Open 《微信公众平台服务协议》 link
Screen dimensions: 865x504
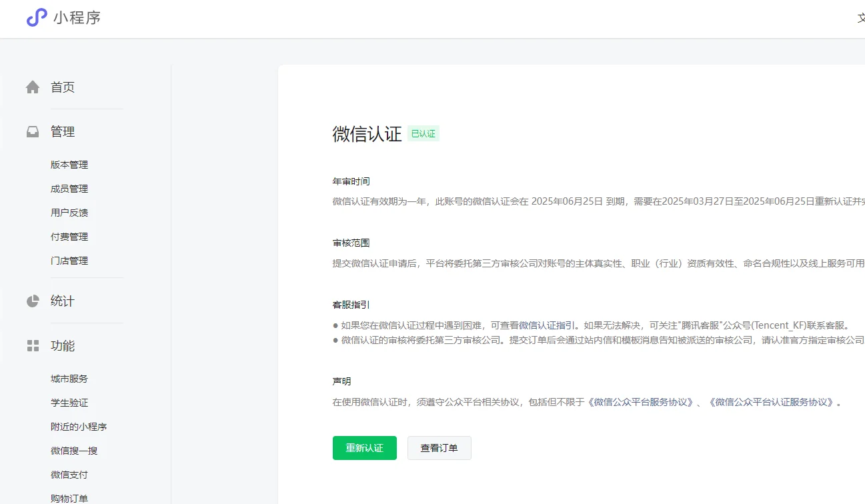click(641, 403)
